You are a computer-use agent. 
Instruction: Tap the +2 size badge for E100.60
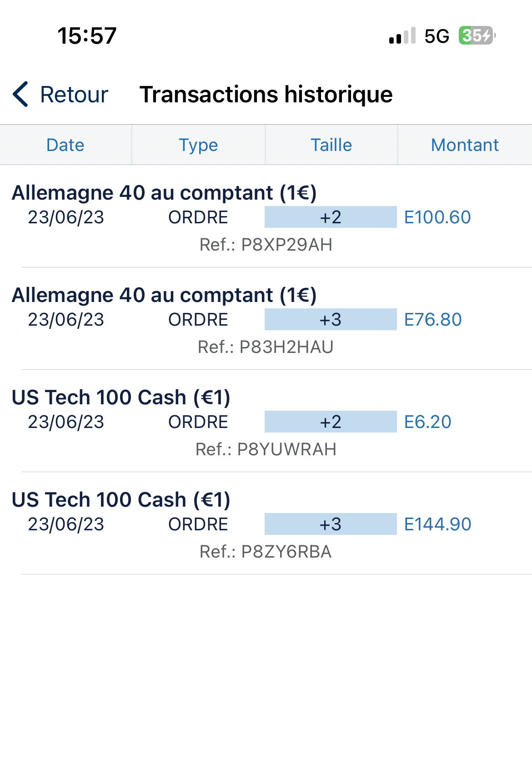click(x=331, y=217)
